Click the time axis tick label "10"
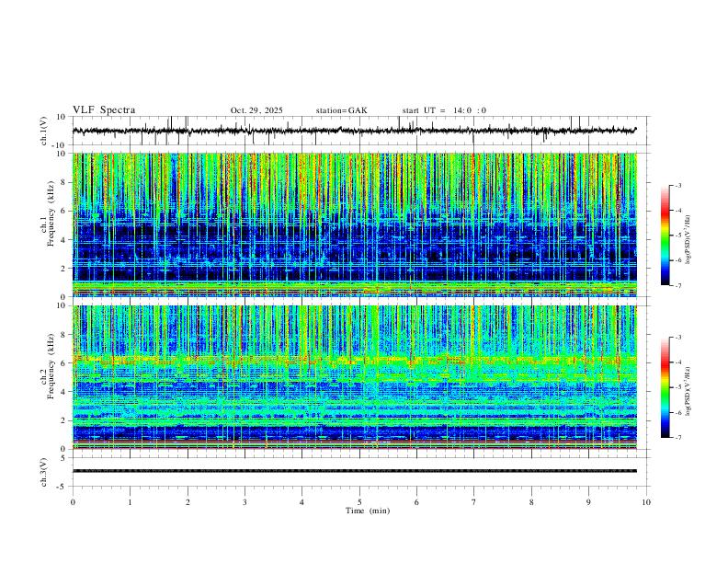 pos(646,502)
